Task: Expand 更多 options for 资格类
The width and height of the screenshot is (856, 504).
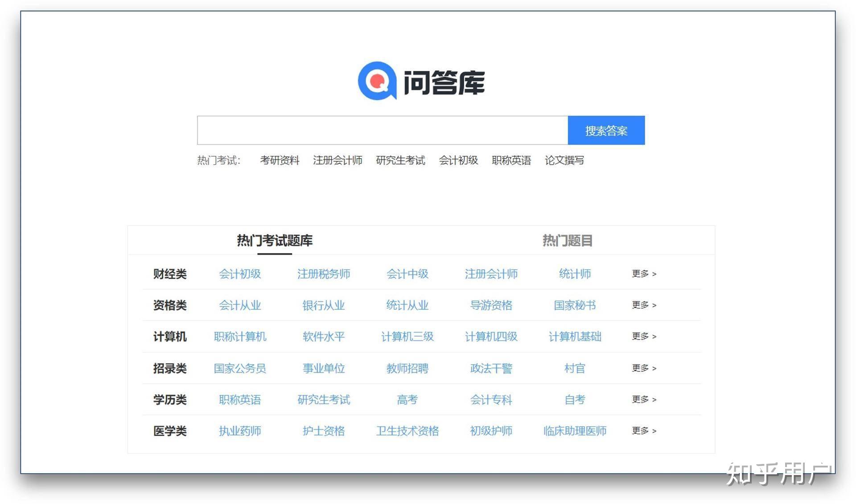Action: [643, 305]
